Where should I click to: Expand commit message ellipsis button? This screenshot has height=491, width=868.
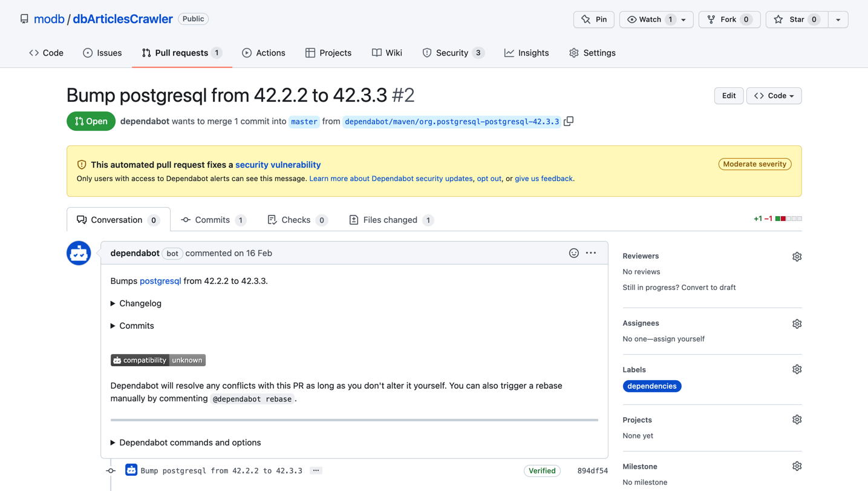point(316,470)
